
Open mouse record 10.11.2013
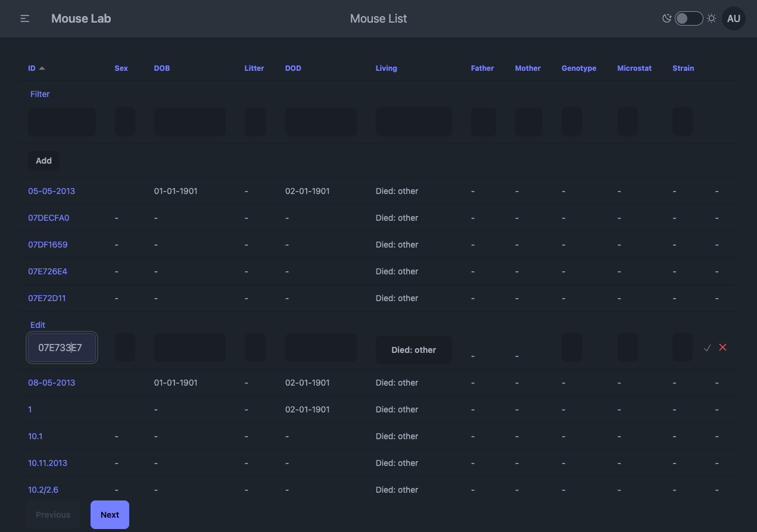point(48,463)
